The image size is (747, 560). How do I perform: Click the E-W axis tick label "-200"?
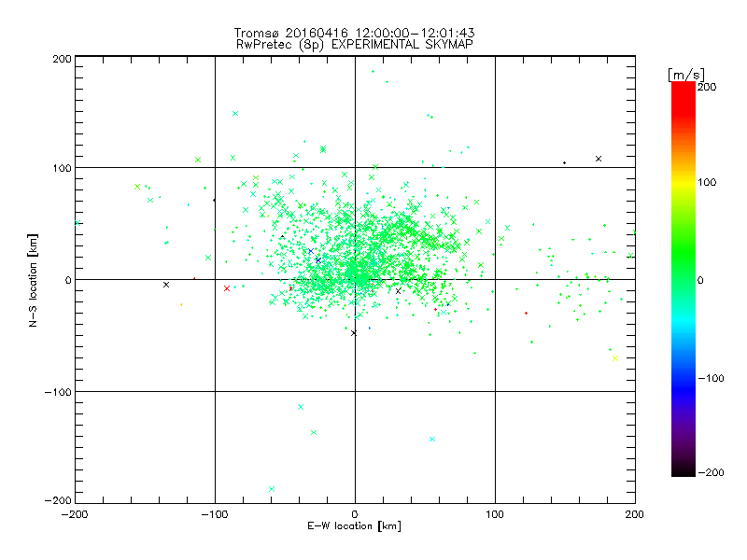point(75,514)
